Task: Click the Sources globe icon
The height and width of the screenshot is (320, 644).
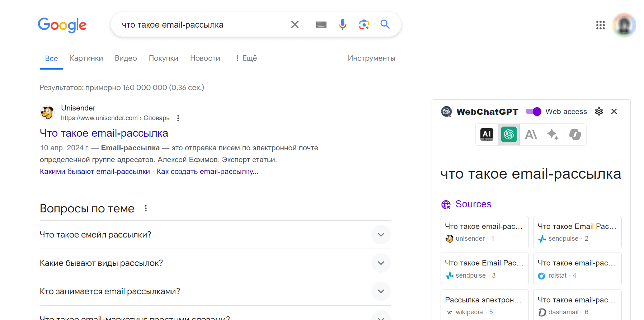Action: (x=447, y=204)
